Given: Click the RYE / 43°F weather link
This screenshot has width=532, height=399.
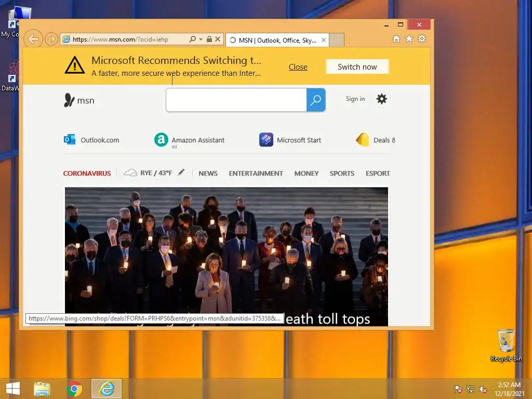Looking at the screenshot, I should (x=156, y=173).
